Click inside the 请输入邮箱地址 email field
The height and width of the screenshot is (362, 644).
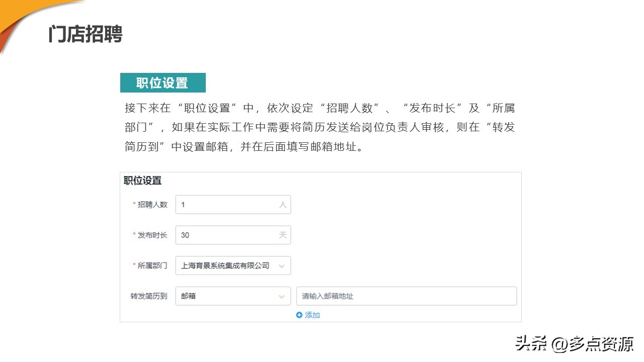[x=406, y=296]
